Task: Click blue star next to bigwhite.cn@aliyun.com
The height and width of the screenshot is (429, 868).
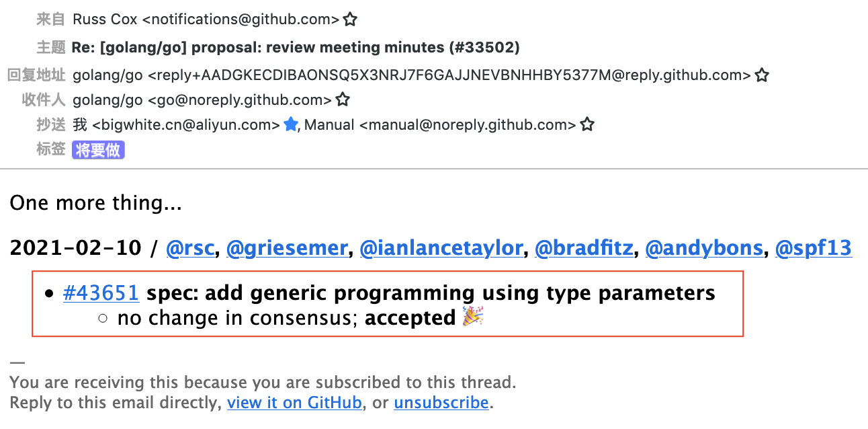Action: 291,124
